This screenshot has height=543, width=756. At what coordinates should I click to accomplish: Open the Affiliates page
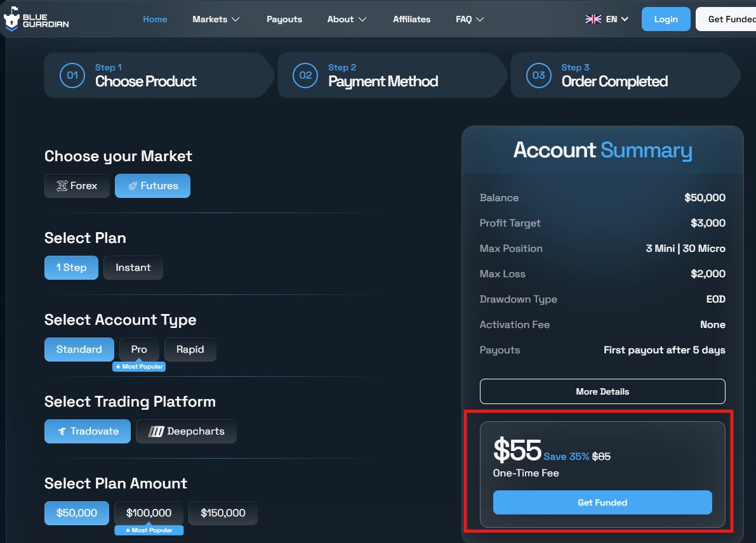(x=411, y=19)
